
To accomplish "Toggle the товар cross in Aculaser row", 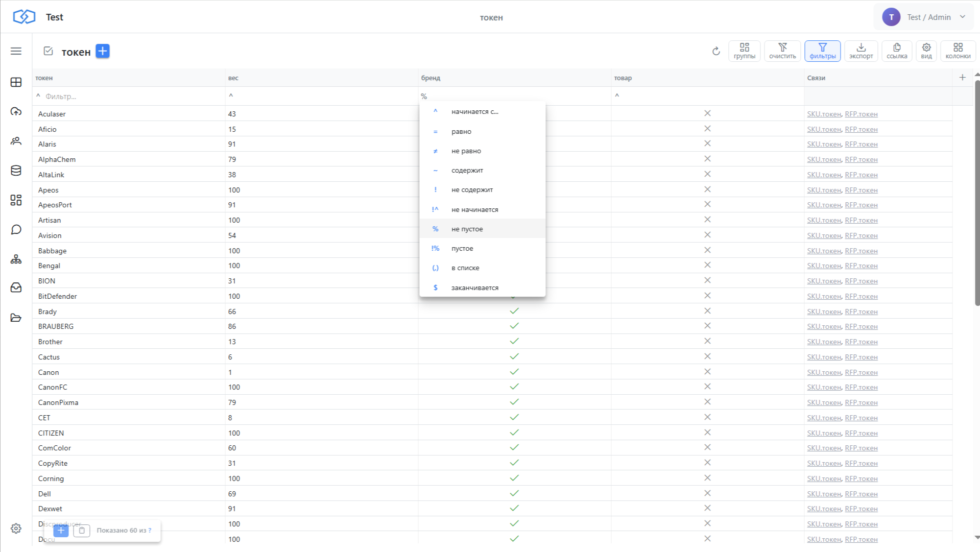I will click(x=707, y=113).
